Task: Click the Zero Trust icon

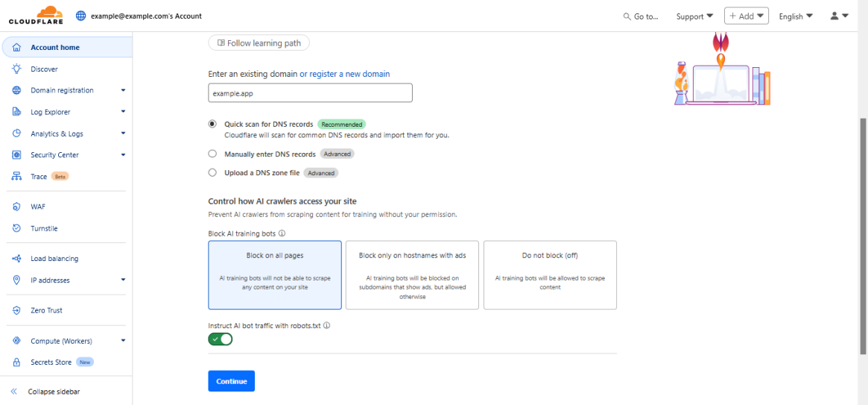Action: point(16,310)
